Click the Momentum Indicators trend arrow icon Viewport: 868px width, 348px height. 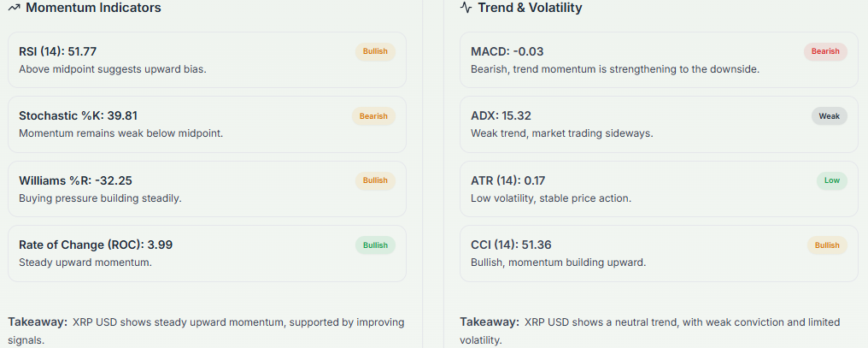point(14,8)
